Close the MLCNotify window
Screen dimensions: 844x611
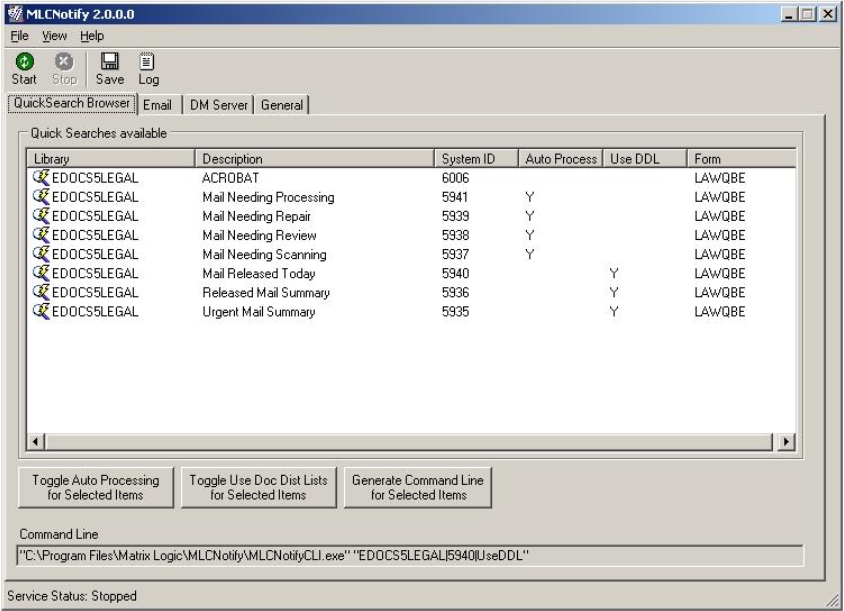(x=827, y=14)
